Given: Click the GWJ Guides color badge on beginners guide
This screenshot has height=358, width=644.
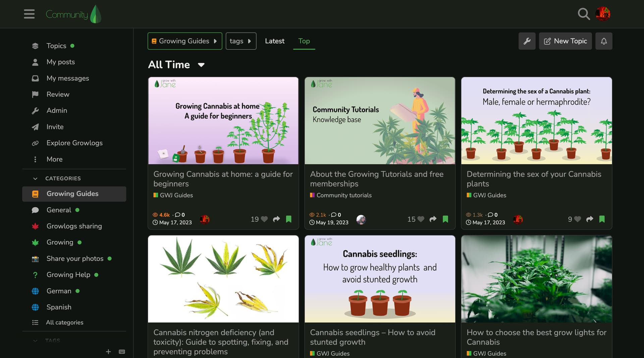Looking at the screenshot, I should coord(156,195).
